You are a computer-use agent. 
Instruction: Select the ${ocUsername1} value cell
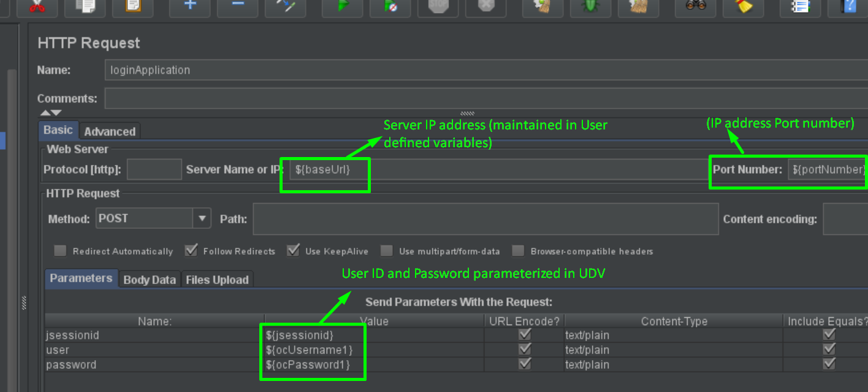click(x=375, y=350)
